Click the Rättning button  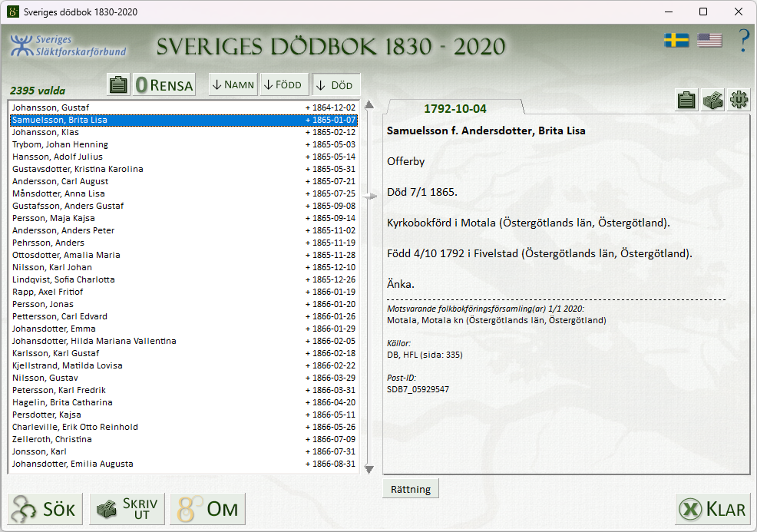[411, 488]
